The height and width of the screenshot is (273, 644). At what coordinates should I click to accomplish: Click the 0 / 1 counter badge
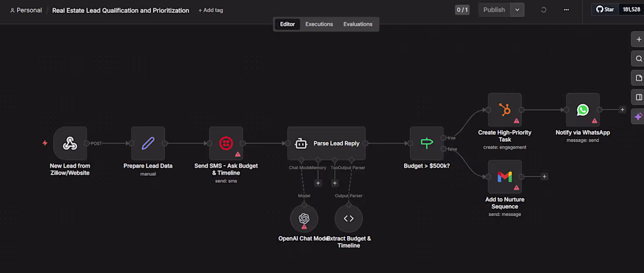pyautogui.click(x=462, y=10)
